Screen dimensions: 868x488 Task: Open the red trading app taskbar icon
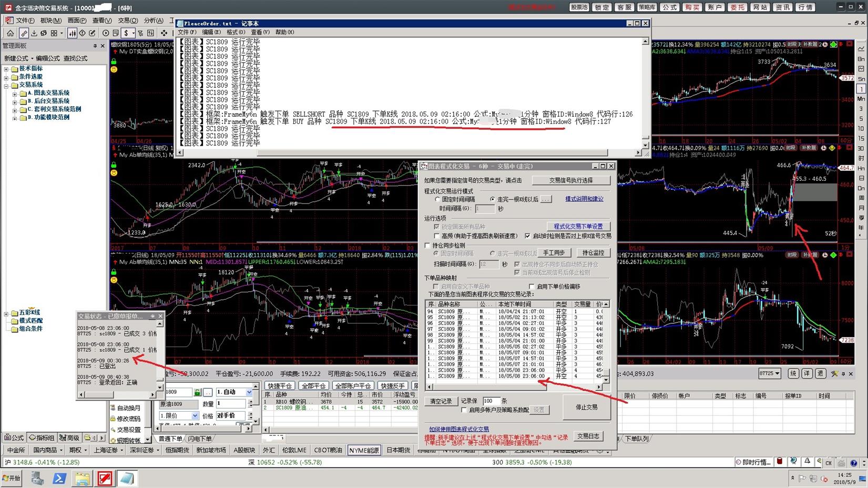click(x=105, y=478)
